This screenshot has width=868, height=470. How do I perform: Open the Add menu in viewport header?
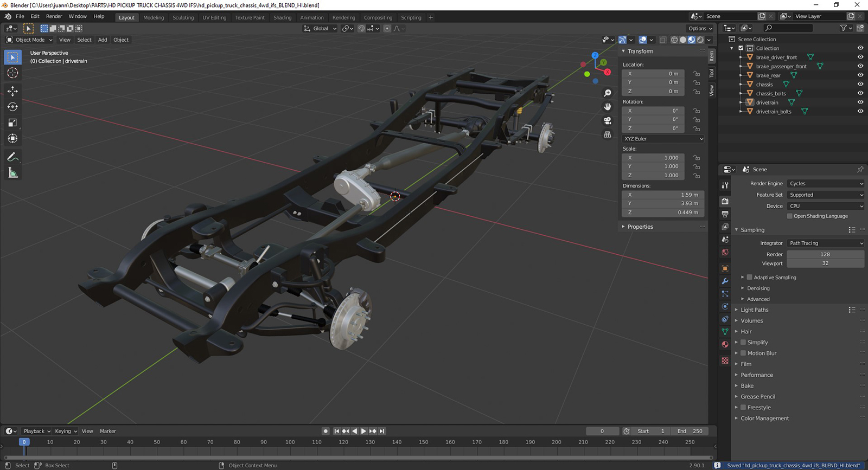[103, 40]
